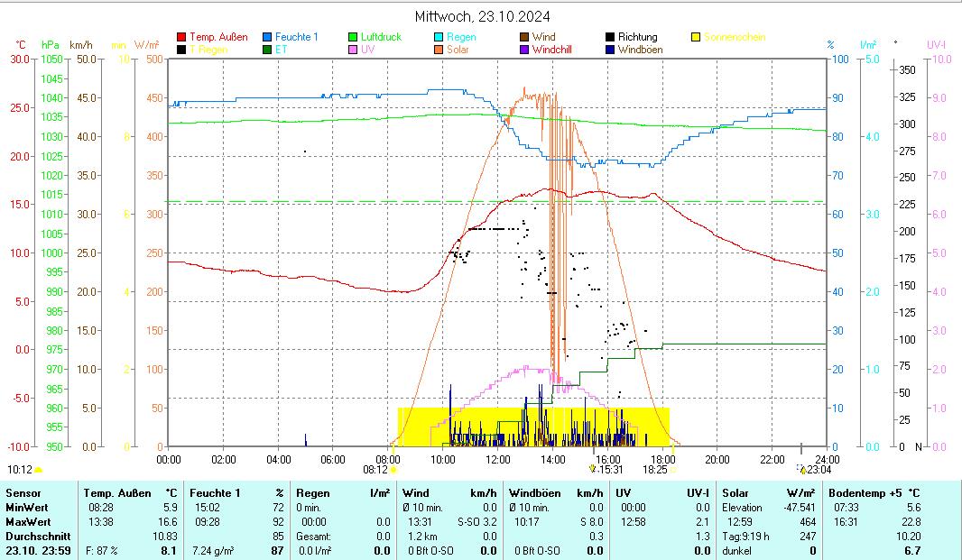Click the W/m² axis unit label at the top left

point(146,45)
